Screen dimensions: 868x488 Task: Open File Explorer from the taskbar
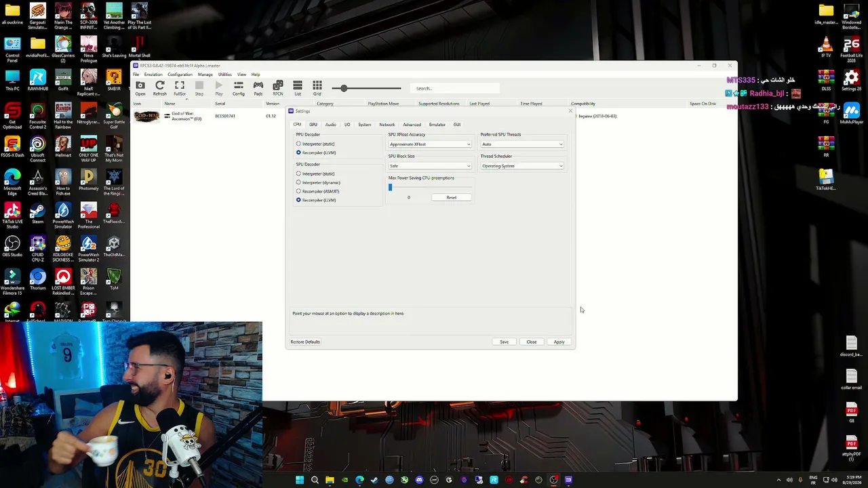click(330, 480)
